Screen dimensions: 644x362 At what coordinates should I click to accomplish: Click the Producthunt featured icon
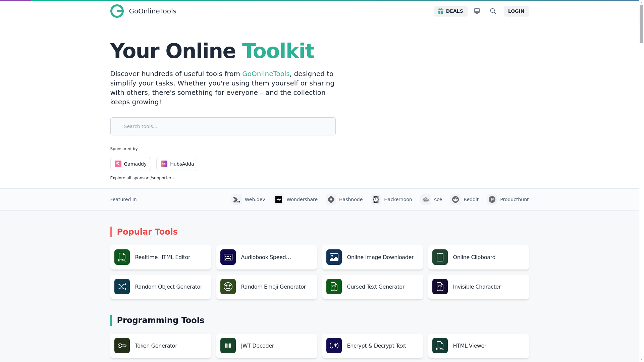click(x=492, y=199)
